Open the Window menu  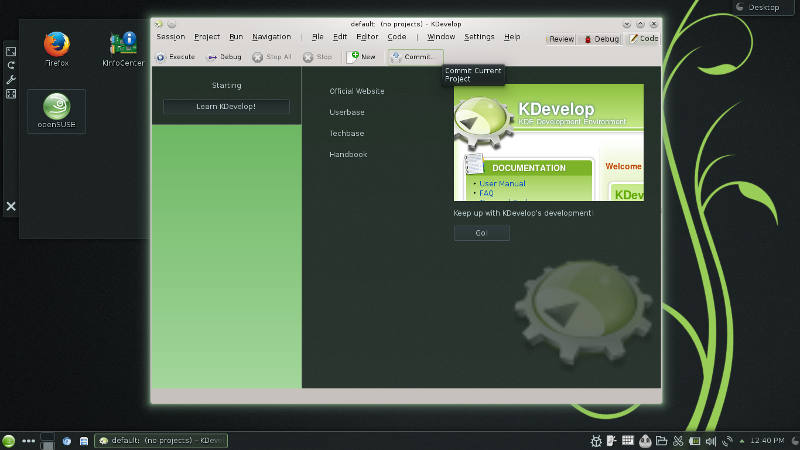(441, 37)
